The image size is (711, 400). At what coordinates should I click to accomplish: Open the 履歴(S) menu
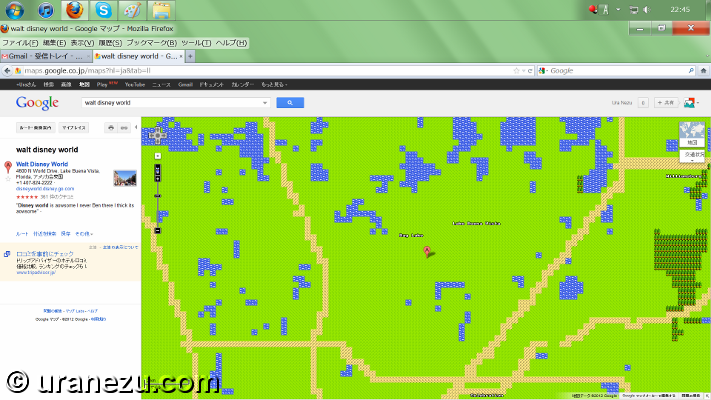pyautogui.click(x=110, y=43)
